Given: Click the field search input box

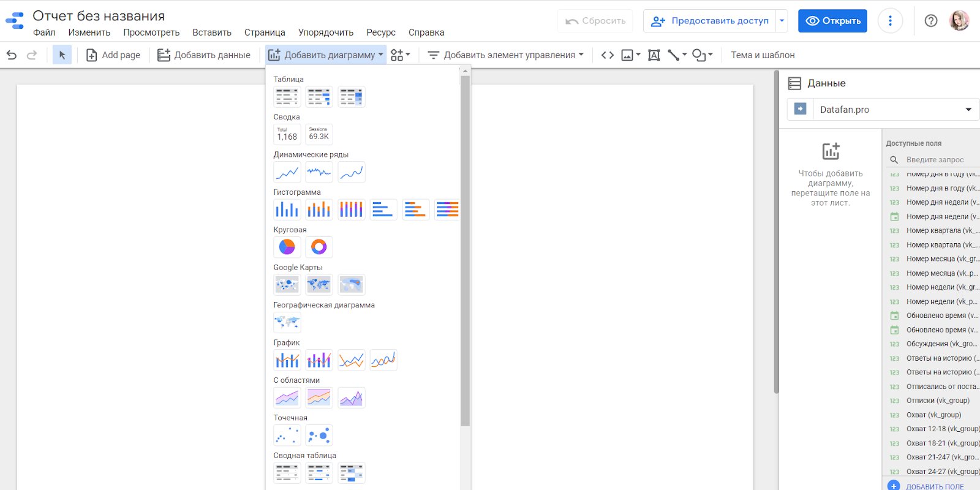Looking at the screenshot, I should click(940, 160).
